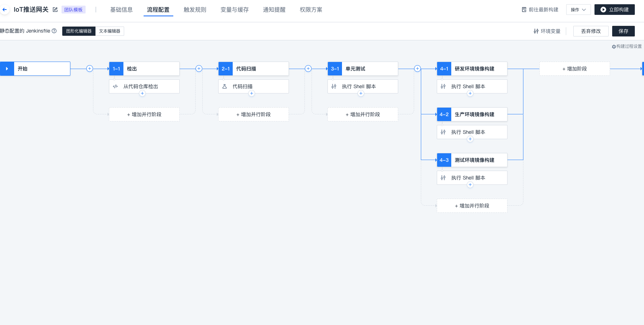
Task: Click the 保存 button
Action: [623, 31]
